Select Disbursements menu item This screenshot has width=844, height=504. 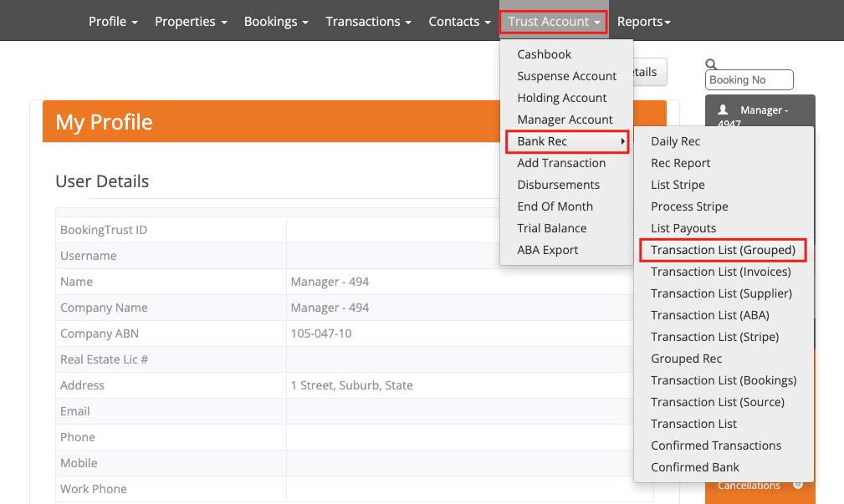[558, 185]
